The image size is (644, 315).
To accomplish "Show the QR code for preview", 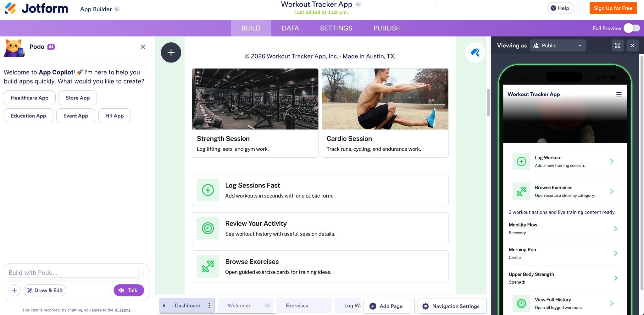I will click(x=618, y=46).
